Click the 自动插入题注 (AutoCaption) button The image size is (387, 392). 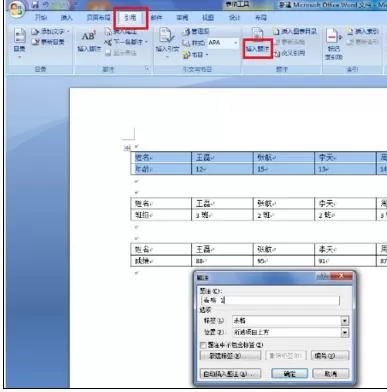230,374
